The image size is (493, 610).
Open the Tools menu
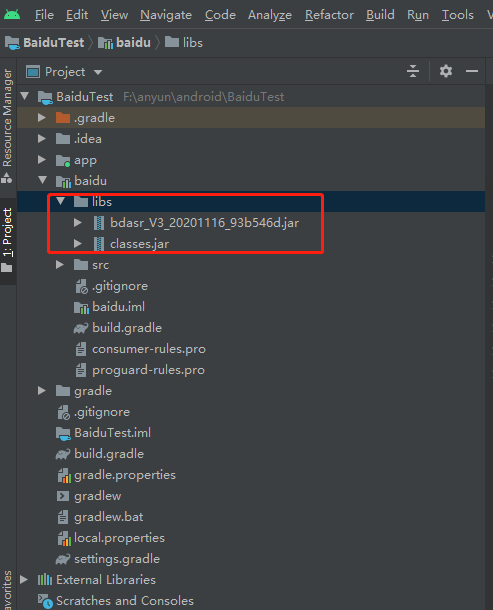pyautogui.click(x=458, y=15)
